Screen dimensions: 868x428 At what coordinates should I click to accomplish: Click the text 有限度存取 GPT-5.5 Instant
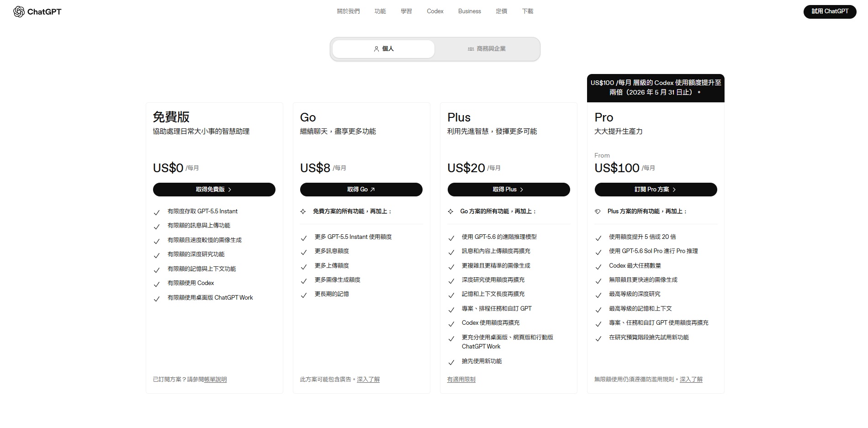point(203,211)
